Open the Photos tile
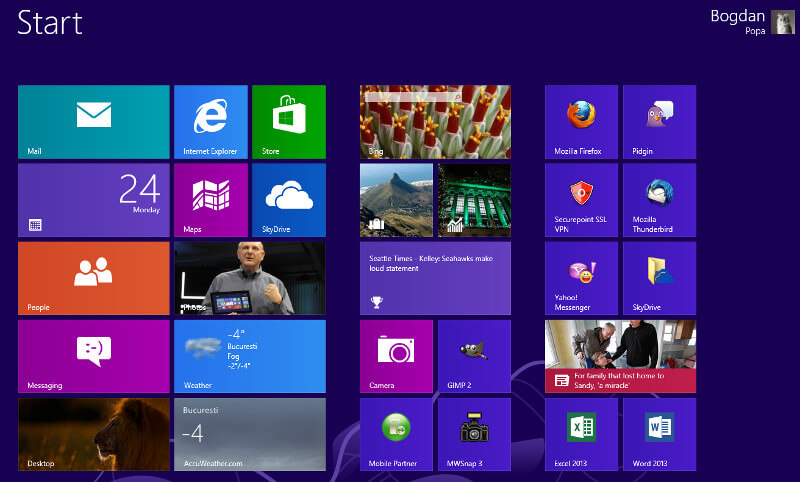 (x=250, y=278)
